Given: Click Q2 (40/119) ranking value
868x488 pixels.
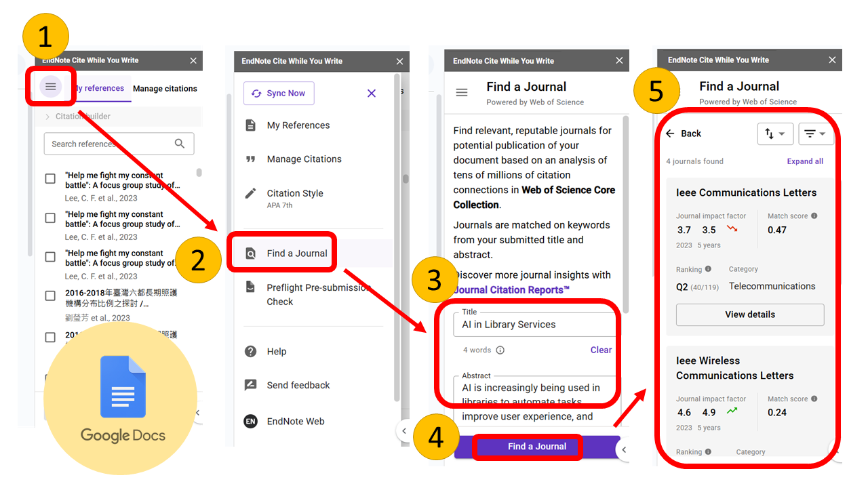Looking at the screenshot, I should [697, 287].
